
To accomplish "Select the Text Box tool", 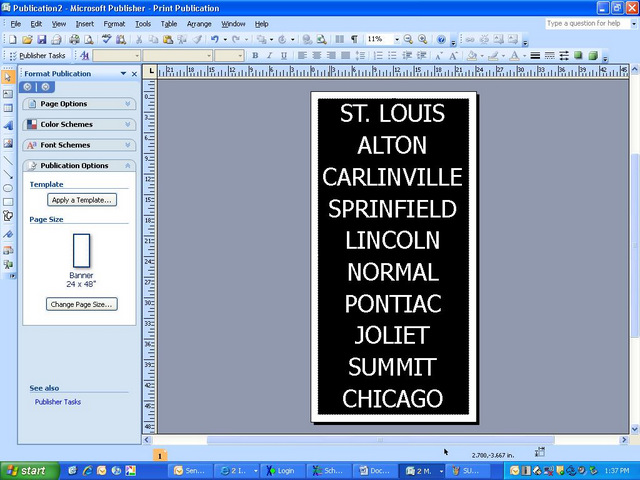I will click(8, 94).
